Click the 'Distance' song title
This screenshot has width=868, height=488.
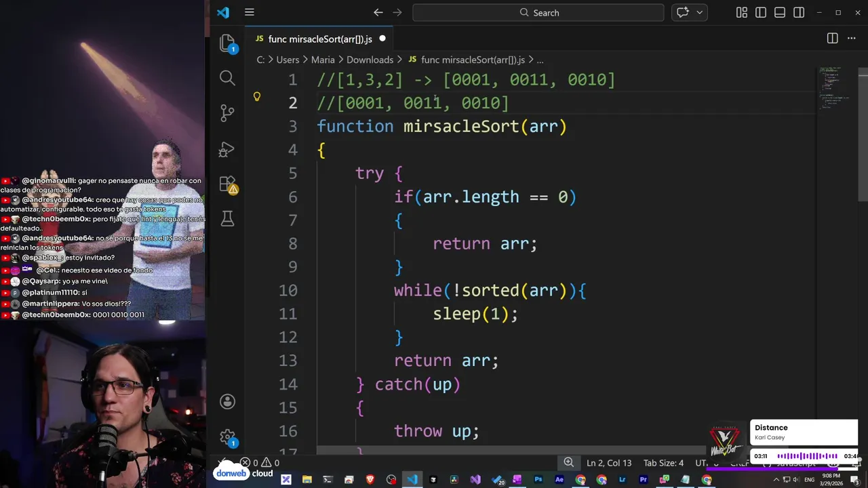[771, 428]
